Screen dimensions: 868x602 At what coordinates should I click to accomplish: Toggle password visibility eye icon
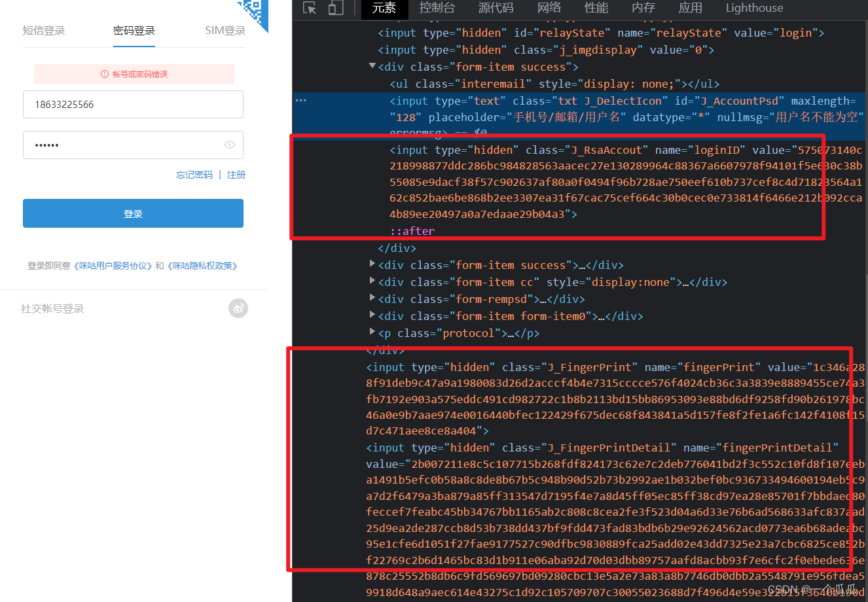[x=230, y=145]
